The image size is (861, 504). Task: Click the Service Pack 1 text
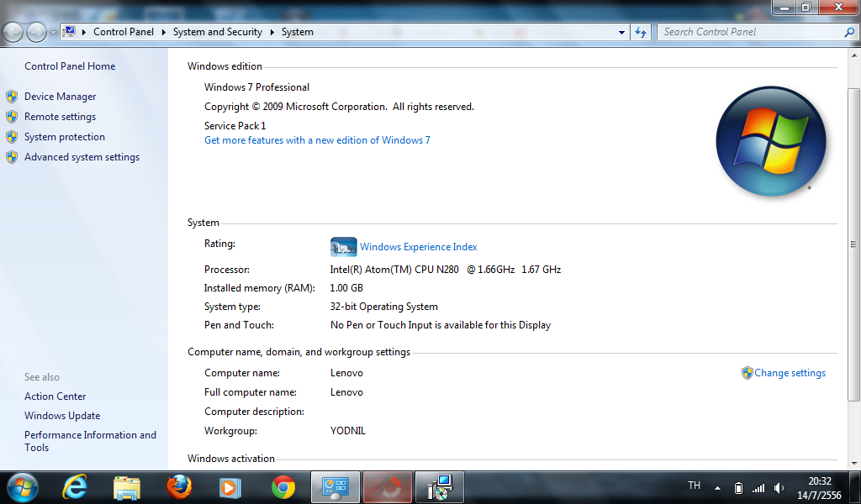pyautogui.click(x=235, y=126)
